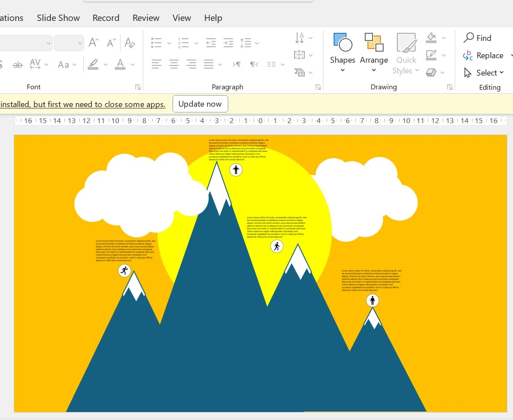Open the Slide Show tab

[58, 18]
